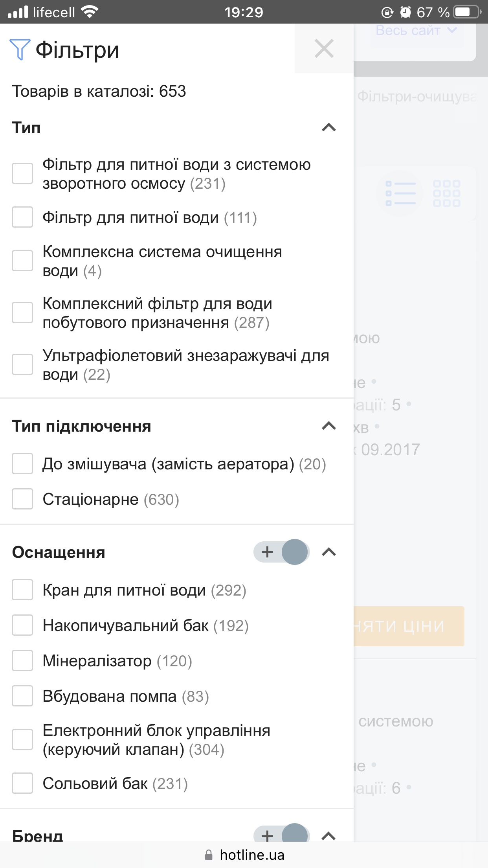Collapse the Тип filter section

click(x=329, y=127)
